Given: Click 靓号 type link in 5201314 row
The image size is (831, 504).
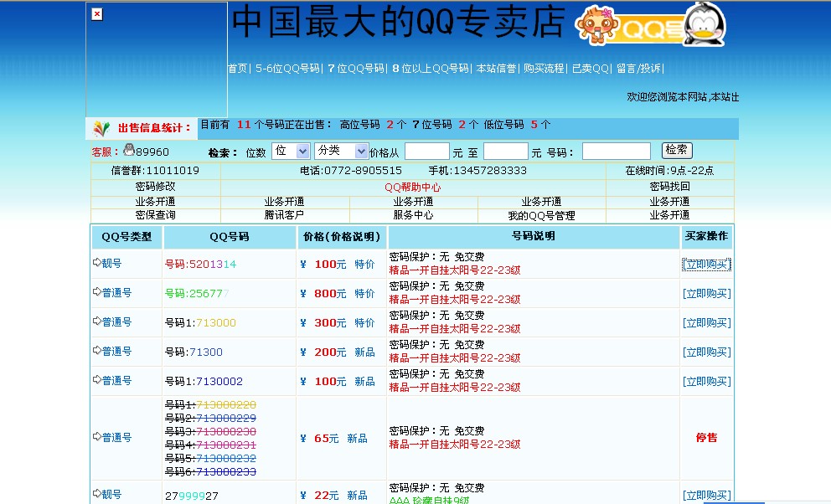Looking at the screenshot, I should point(111,263).
